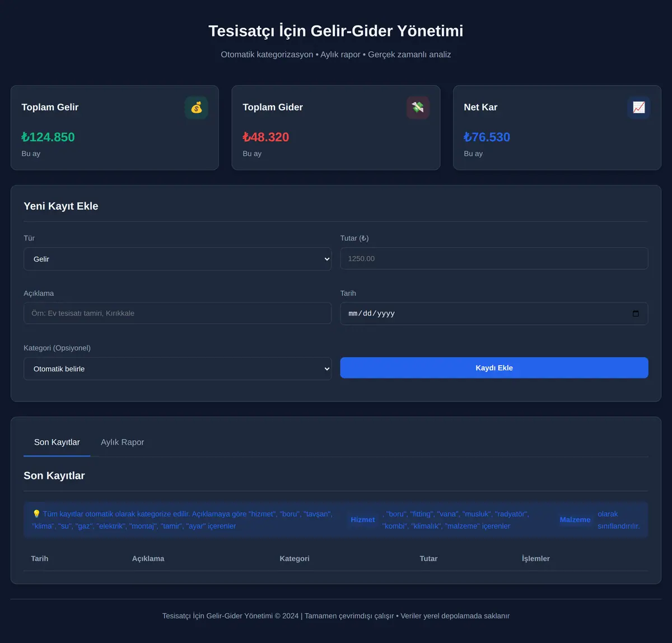The image size is (672, 643).
Task: Click the Yeni Kayıt Ekle heading
Action: pyautogui.click(x=61, y=206)
